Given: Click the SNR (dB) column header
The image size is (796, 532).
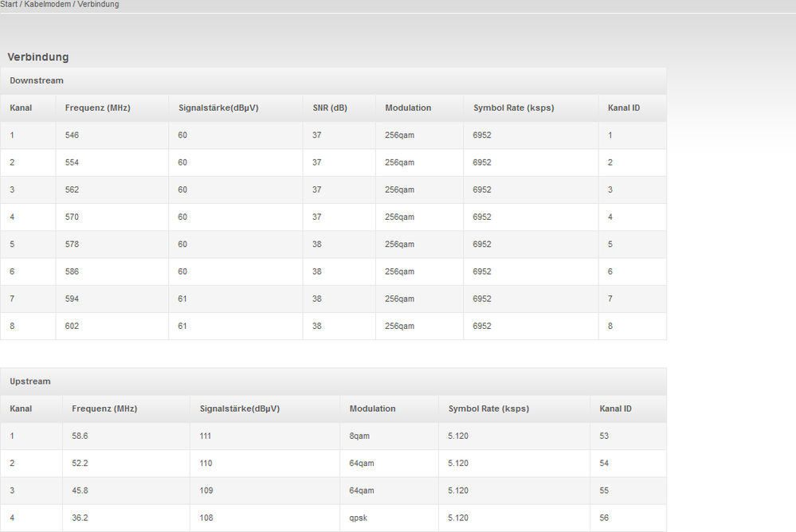Looking at the screenshot, I should click(329, 108).
